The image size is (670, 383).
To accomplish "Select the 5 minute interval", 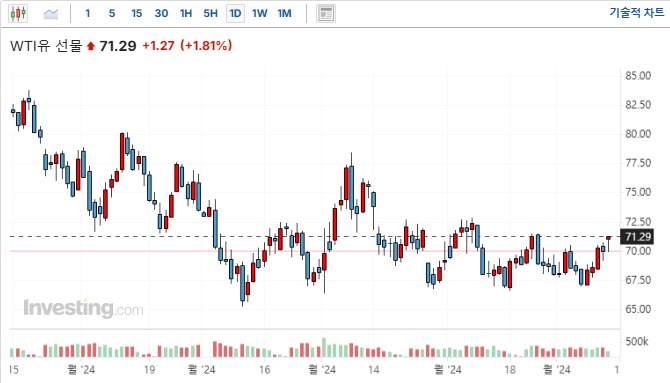I will (112, 14).
